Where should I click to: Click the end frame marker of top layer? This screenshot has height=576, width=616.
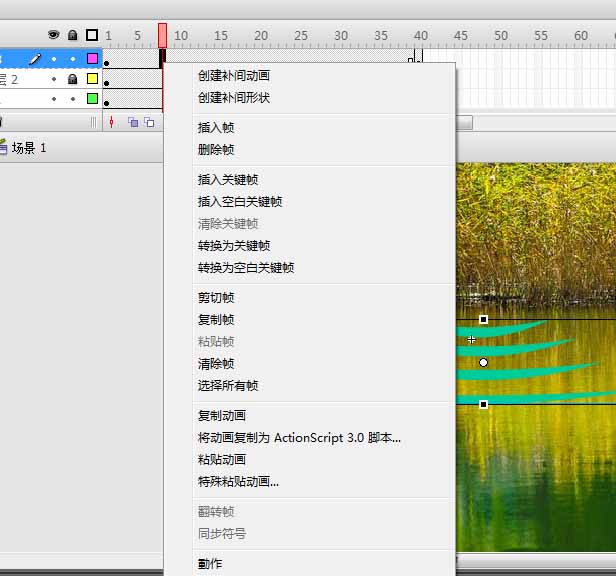click(x=411, y=61)
